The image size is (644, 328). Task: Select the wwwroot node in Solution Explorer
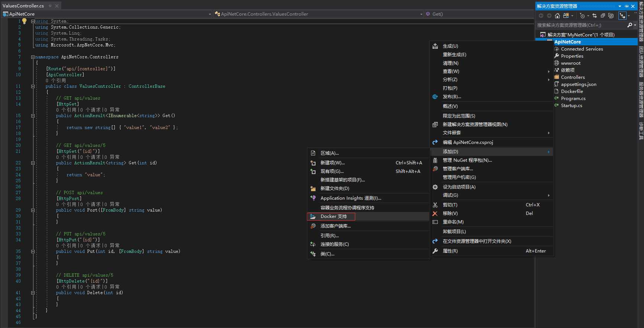[x=570, y=63]
